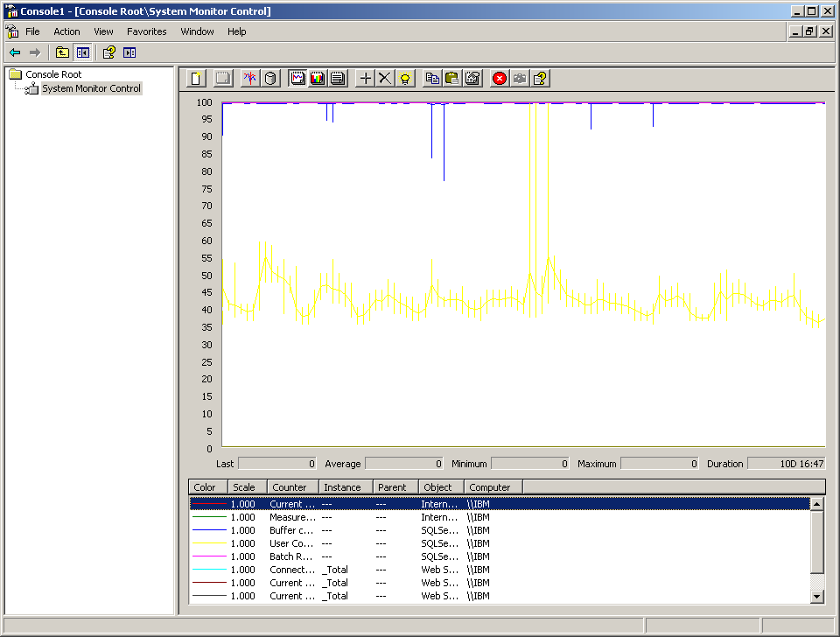Screen dimensions: 840x637
Task: Sort by the Object column header
Action: pos(441,487)
